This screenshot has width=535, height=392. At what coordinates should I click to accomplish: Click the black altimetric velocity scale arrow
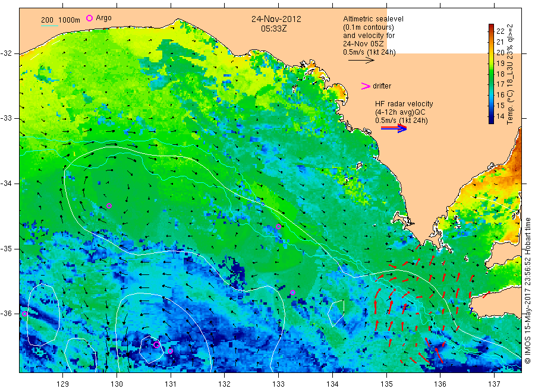coord(361,61)
